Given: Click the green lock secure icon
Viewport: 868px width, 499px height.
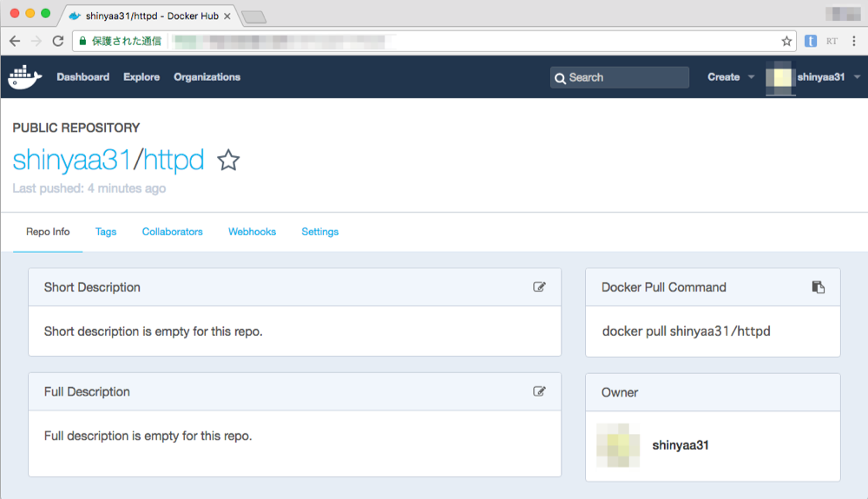Looking at the screenshot, I should click(83, 41).
